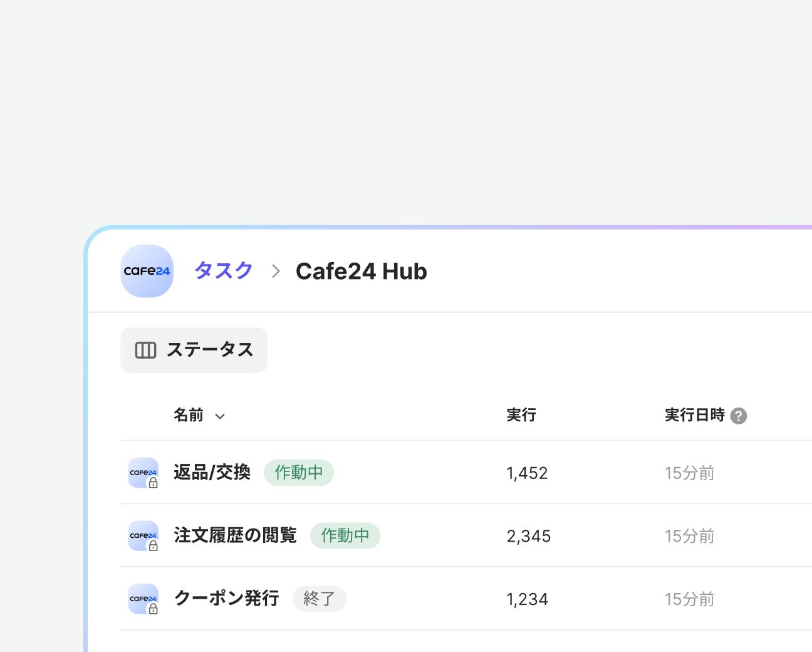Select the Cafe24 app avatar in the breadcrumb bar
812x652 pixels.
[147, 271]
